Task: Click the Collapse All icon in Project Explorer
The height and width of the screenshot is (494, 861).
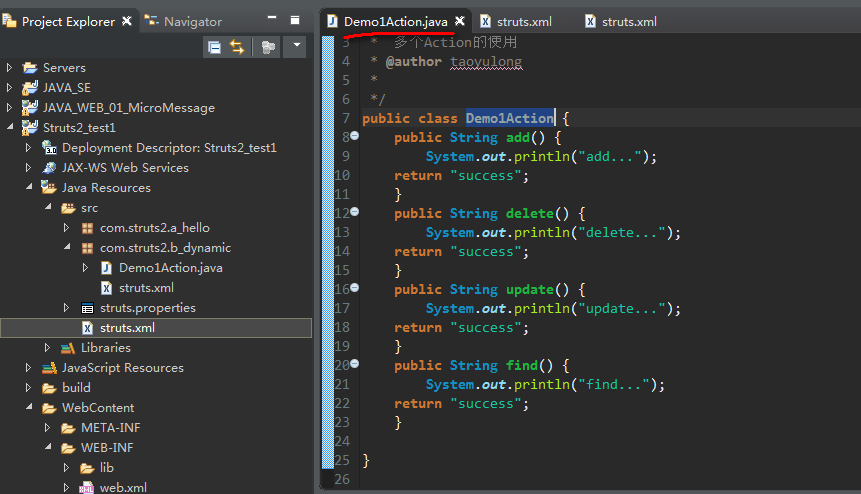Action: point(214,47)
